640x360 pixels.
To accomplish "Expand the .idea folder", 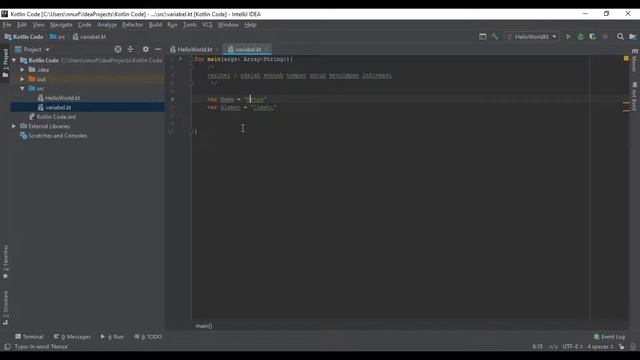I will pos(22,70).
